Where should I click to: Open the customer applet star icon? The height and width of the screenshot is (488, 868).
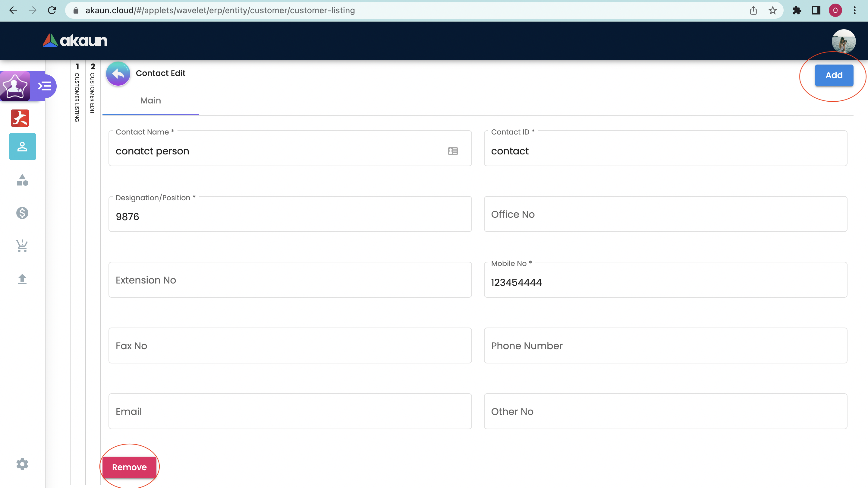(15, 86)
